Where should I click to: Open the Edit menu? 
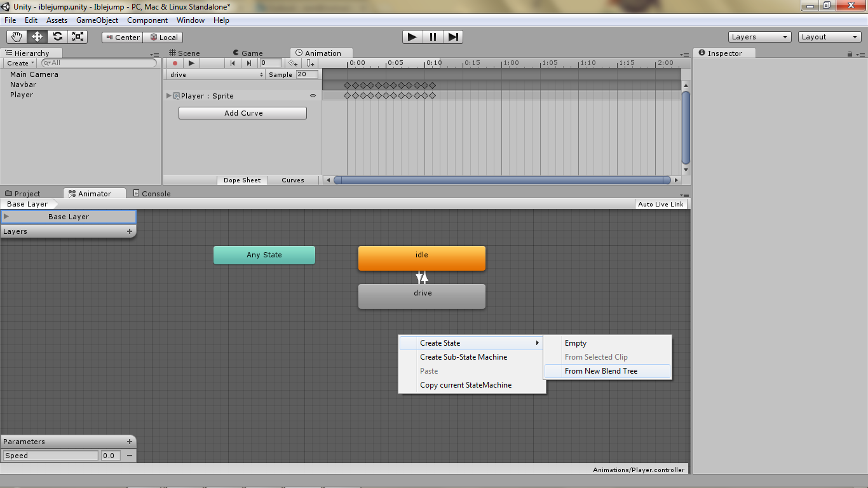coord(31,20)
